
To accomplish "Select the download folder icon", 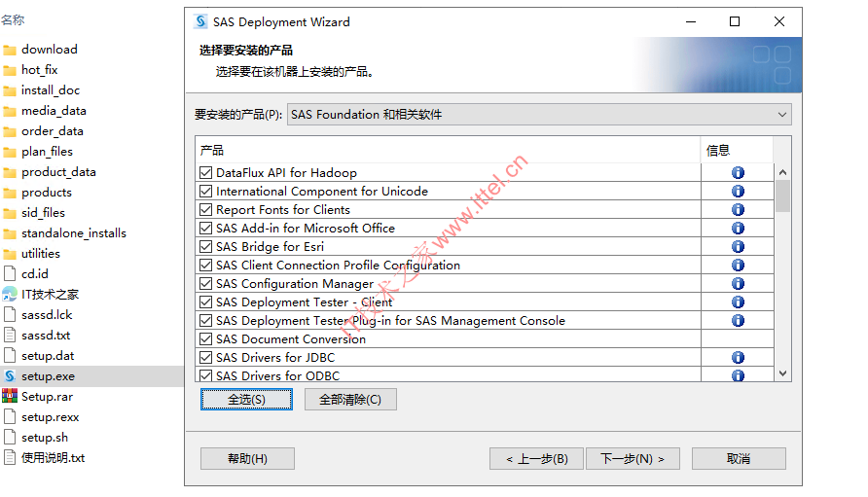I will tap(10, 50).
